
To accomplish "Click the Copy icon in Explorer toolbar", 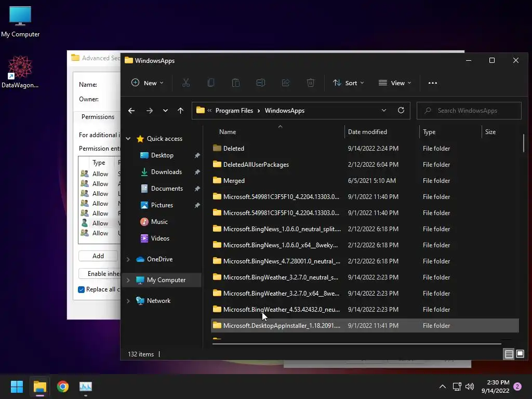I will [x=211, y=83].
